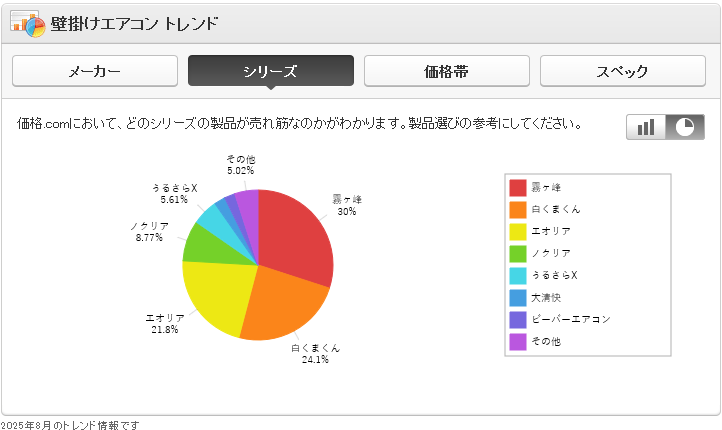This screenshot has width=722, height=430.
Task: Click the yellow エオリア legend swatch
Action: coord(518,232)
